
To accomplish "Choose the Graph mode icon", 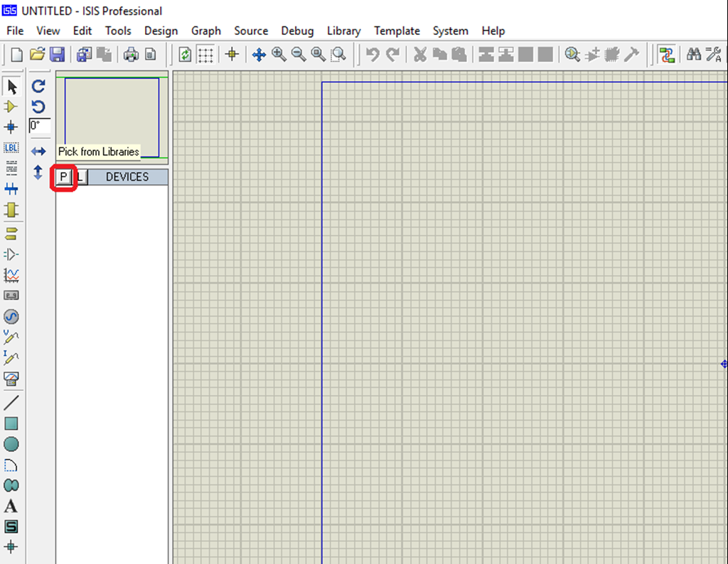I will (x=11, y=274).
